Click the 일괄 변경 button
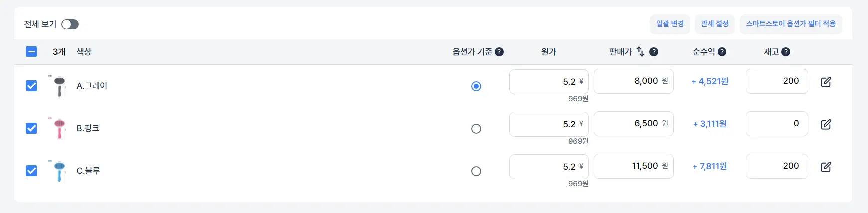 670,24
